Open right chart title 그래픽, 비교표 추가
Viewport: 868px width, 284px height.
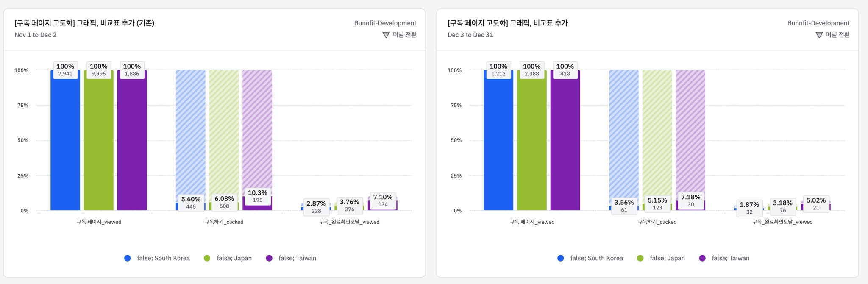507,23
